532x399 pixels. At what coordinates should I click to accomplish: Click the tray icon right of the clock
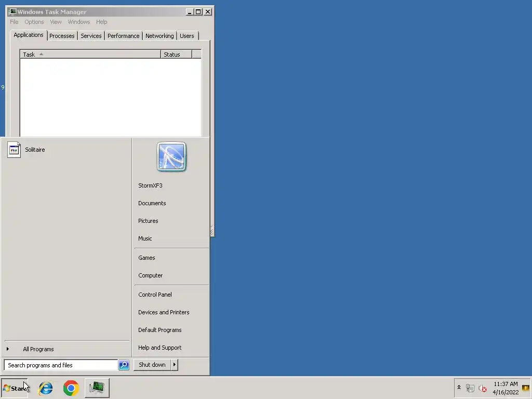click(x=526, y=388)
